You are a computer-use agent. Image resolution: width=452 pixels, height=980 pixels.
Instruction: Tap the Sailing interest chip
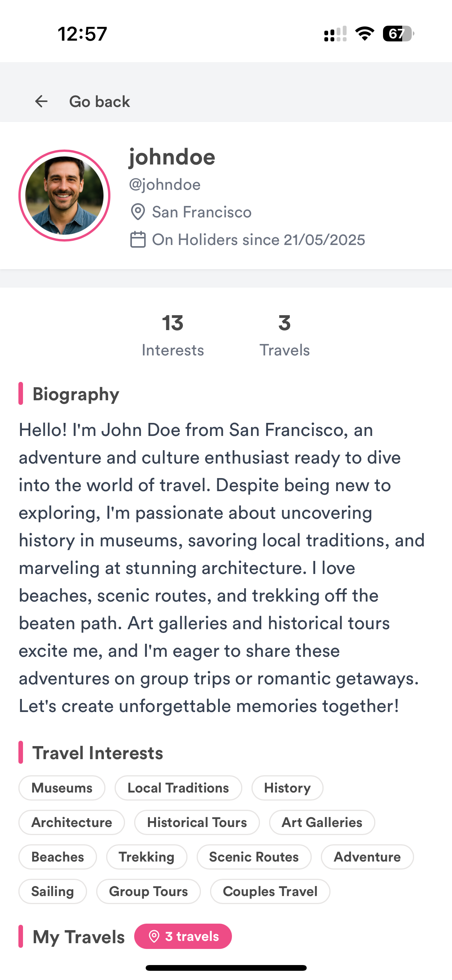tap(53, 891)
